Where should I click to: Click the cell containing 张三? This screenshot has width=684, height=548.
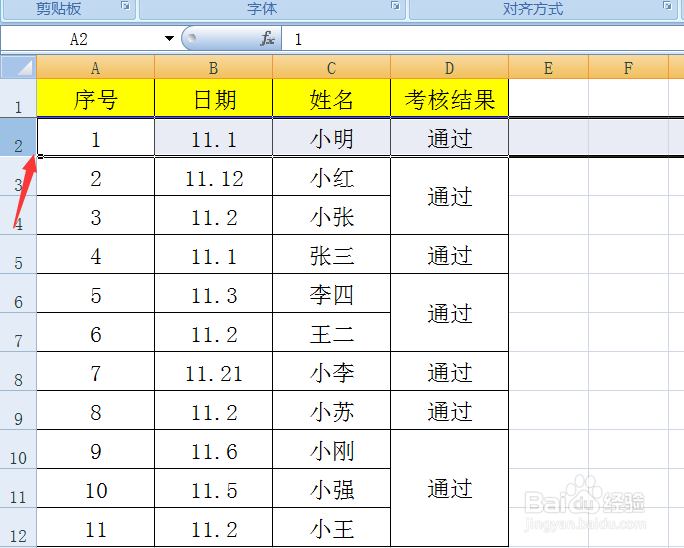click(x=332, y=254)
